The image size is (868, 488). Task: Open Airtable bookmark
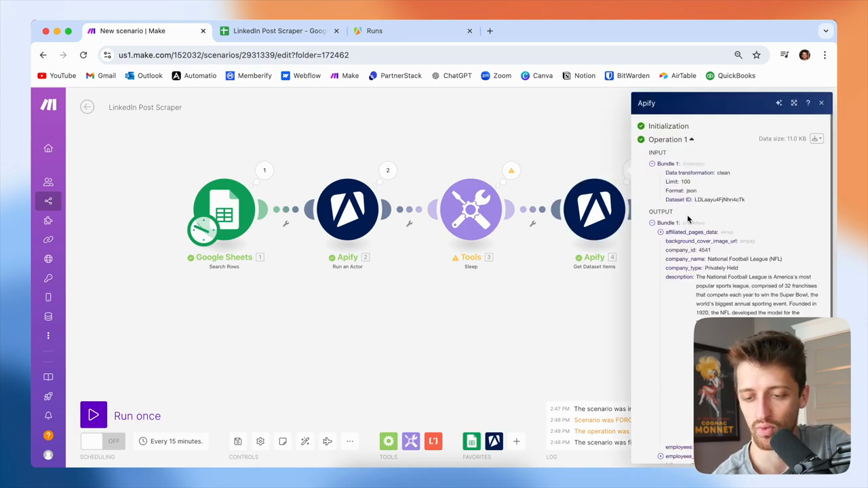point(677,76)
